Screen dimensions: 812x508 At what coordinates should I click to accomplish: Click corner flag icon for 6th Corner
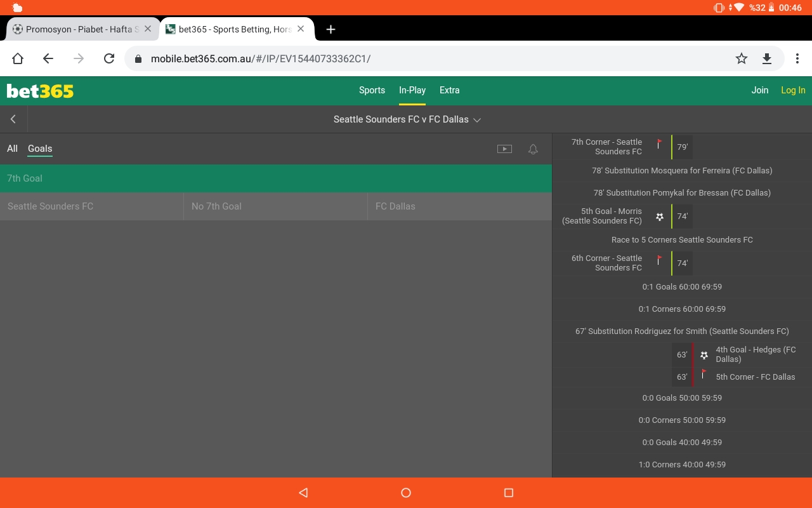pos(659,260)
